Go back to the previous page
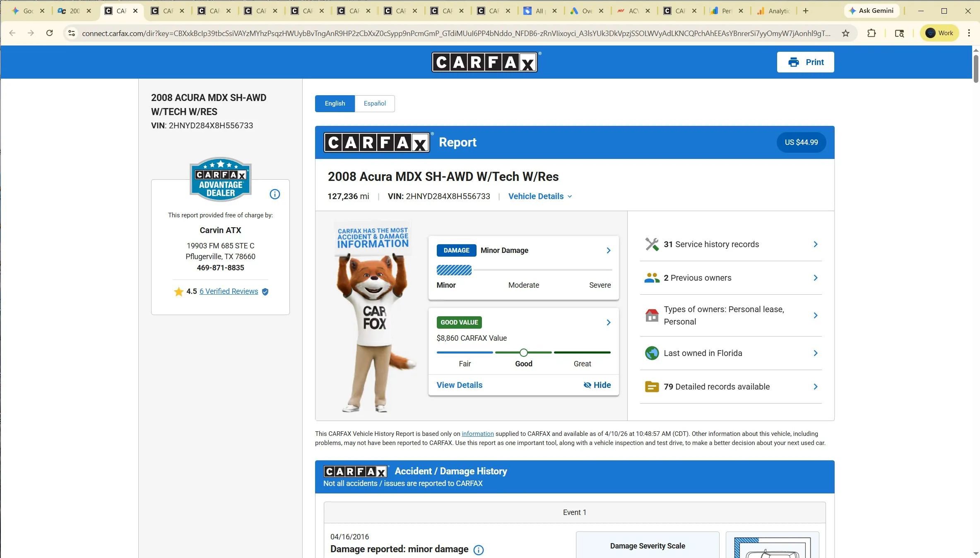This screenshot has width=980, height=558. coord(12,33)
